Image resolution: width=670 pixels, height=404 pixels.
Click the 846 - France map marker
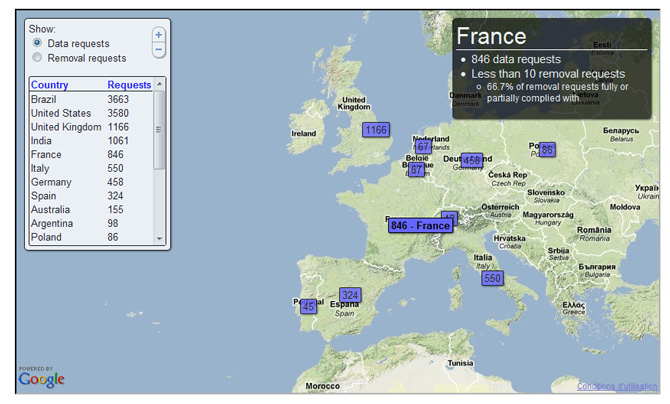(x=420, y=225)
